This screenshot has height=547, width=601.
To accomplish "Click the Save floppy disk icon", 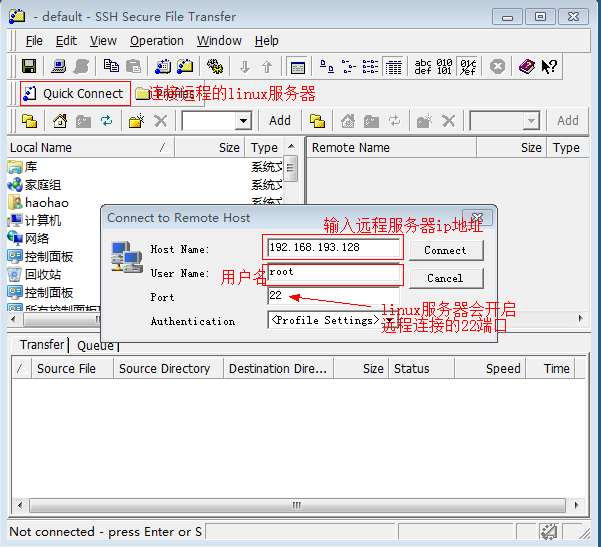I will coord(29,67).
